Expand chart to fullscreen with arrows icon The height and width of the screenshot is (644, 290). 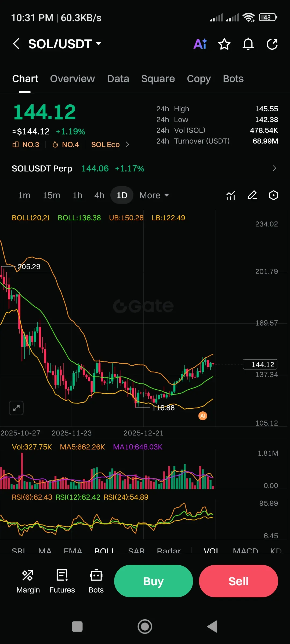tap(16, 408)
